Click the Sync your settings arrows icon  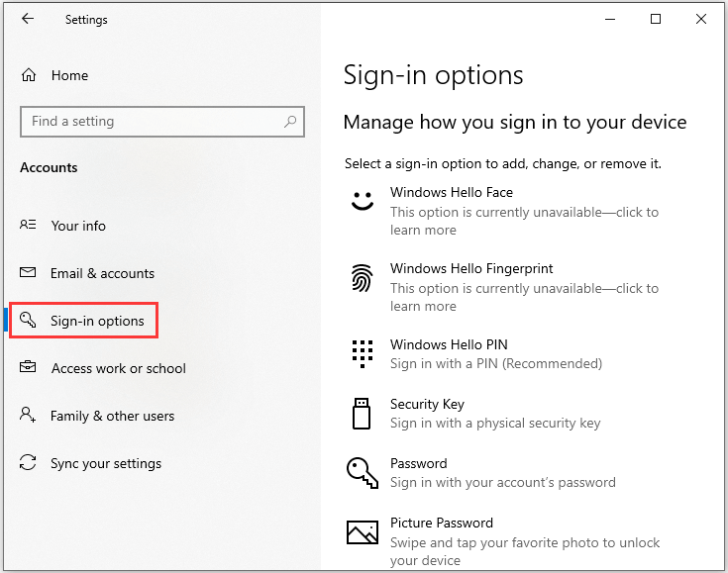tap(28, 462)
